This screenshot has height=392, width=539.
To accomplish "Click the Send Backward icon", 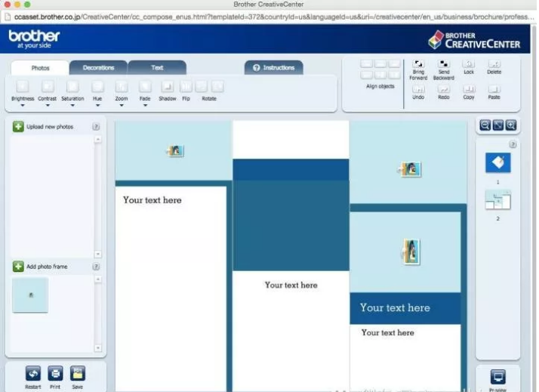I will 444,65.
